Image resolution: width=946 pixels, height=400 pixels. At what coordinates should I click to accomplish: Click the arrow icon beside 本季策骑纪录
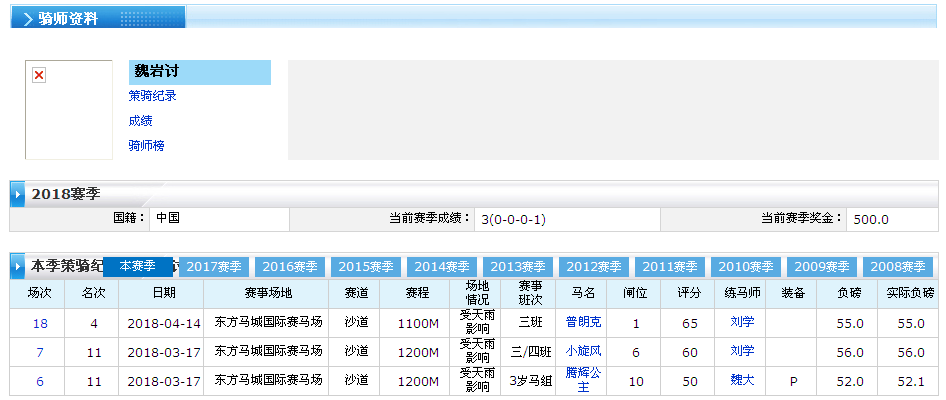pos(18,267)
